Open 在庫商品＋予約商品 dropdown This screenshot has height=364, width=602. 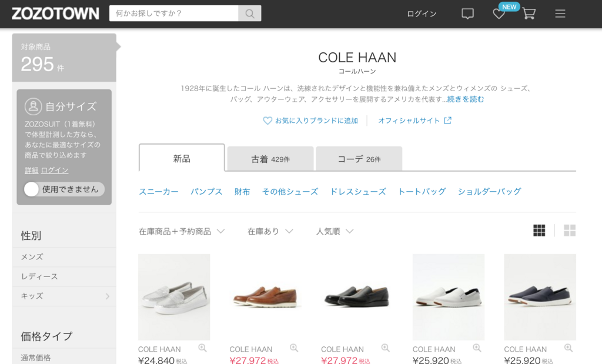point(182,231)
